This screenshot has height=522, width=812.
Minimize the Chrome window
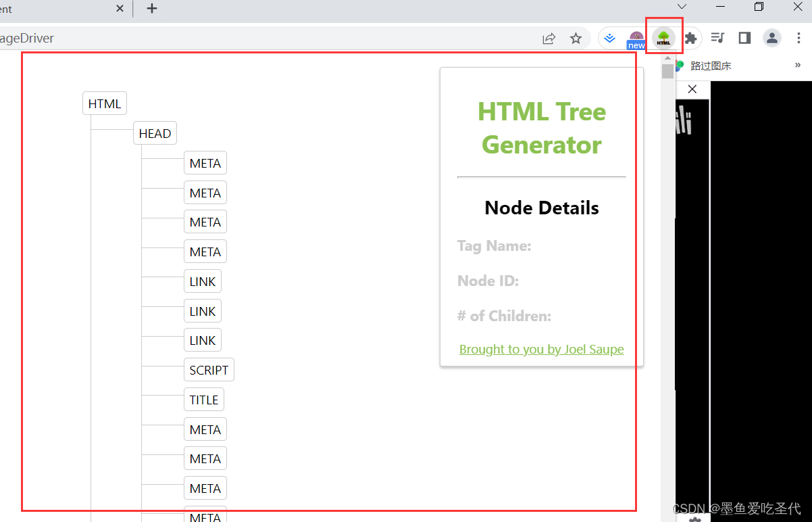click(720, 7)
